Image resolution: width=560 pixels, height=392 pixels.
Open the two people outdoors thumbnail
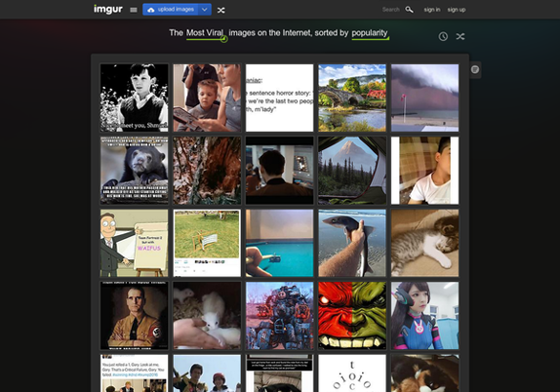pyautogui.click(x=207, y=373)
